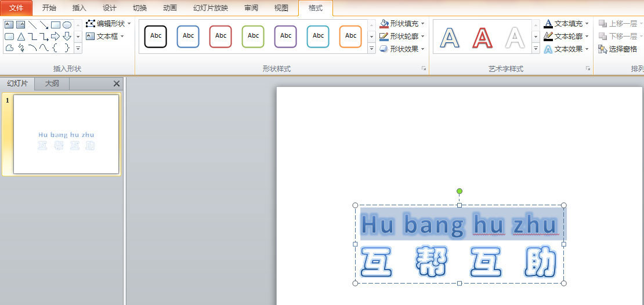Apply the red-outlined WordArt style
This screenshot has width=644, height=305.
(482, 38)
